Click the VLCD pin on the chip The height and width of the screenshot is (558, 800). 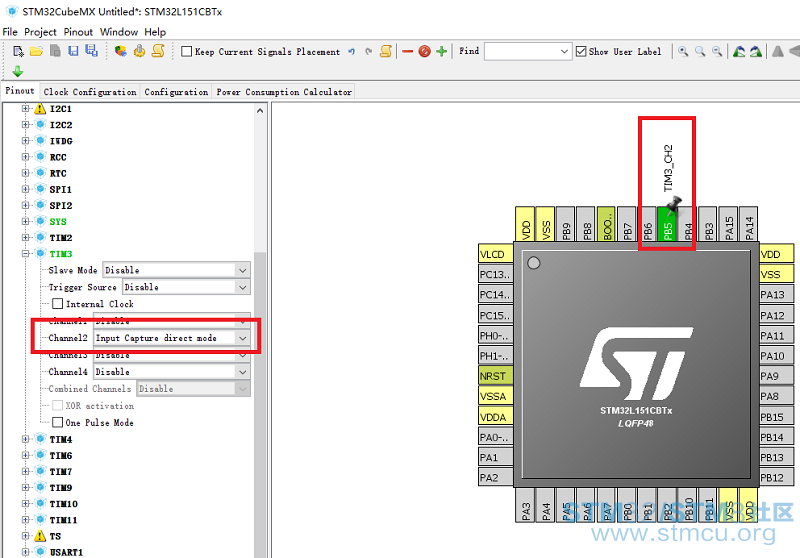[495, 254]
